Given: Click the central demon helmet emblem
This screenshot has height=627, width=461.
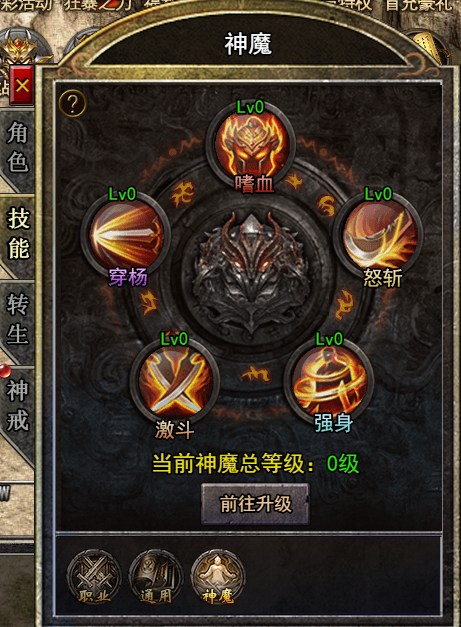Looking at the screenshot, I should pos(251,272).
